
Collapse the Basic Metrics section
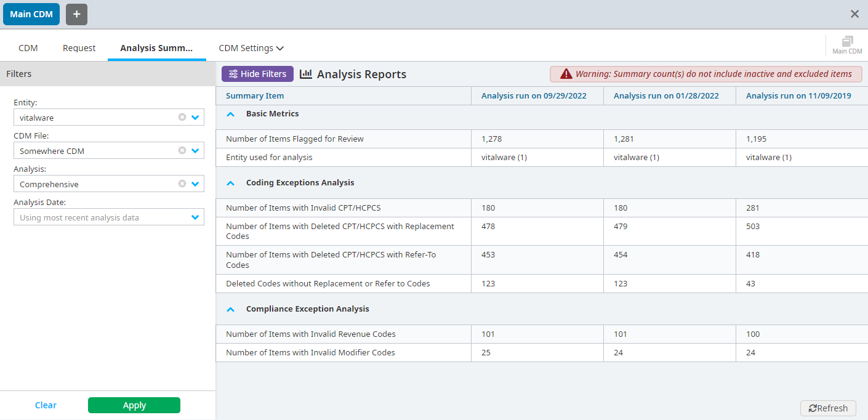click(231, 113)
